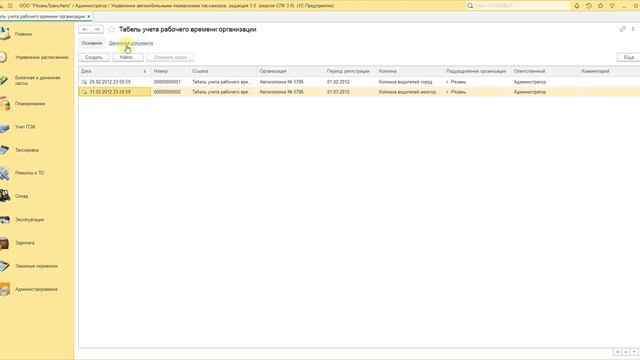Open the Ремонты и ТО section
This screenshot has height=360, width=640.
tap(29, 173)
